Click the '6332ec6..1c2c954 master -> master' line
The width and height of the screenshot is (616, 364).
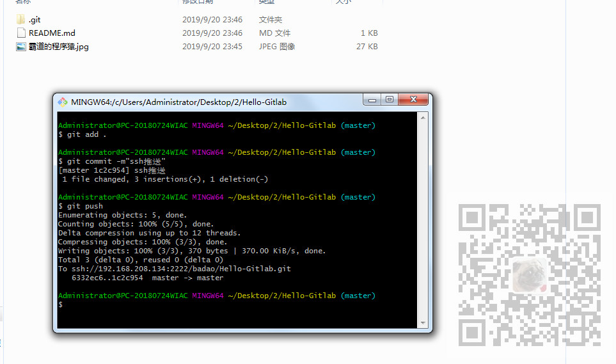click(x=147, y=278)
